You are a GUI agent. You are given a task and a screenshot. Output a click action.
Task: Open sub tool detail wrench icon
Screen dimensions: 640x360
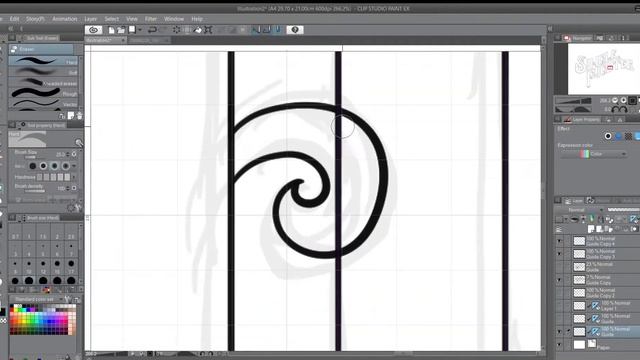tap(79, 142)
